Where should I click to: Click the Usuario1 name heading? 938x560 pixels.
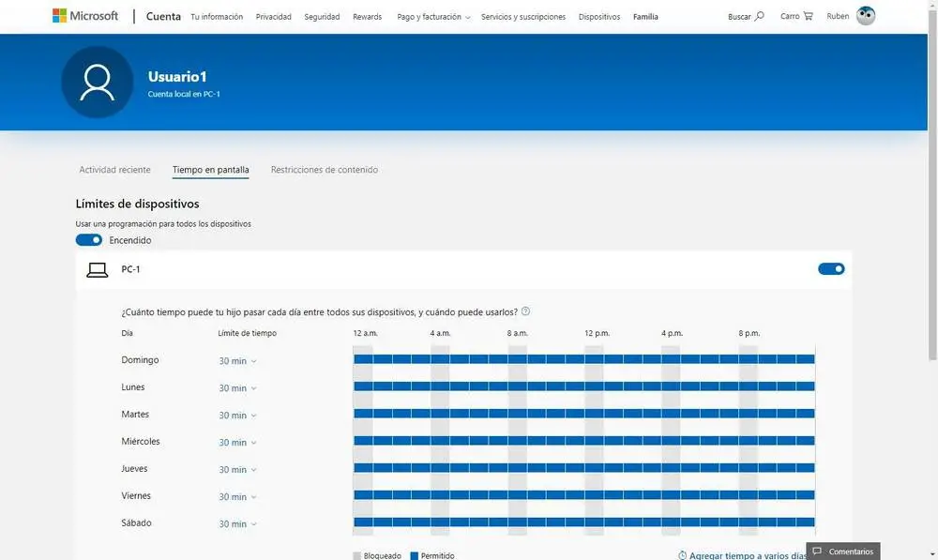pyautogui.click(x=177, y=77)
